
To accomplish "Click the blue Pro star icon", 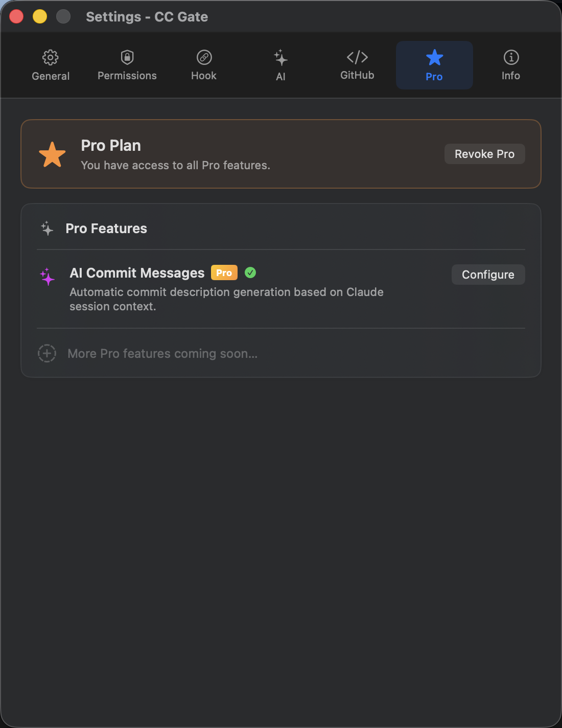I will click(434, 58).
